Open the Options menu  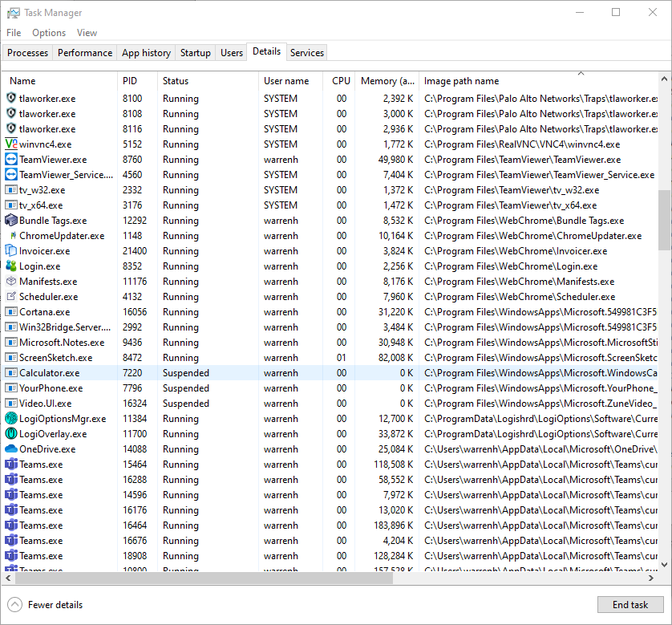49,33
